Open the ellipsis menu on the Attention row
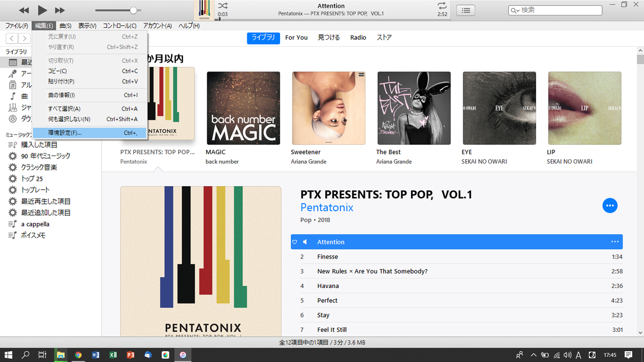 pos(614,242)
